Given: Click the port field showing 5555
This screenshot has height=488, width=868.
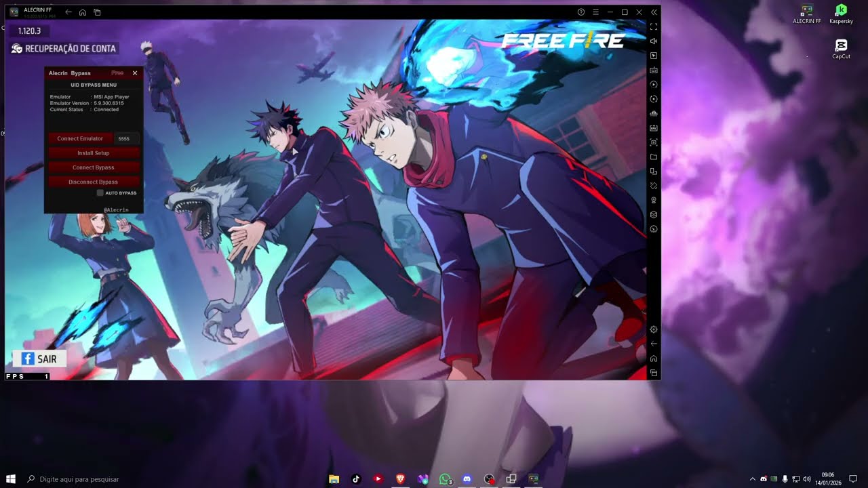Looking at the screenshot, I should (127, 138).
